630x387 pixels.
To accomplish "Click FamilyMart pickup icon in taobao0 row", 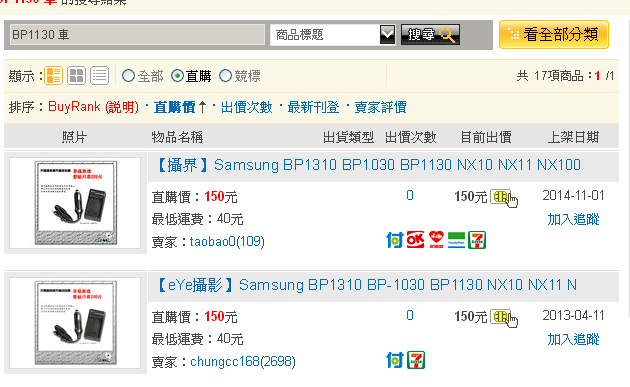I will (456, 240).
